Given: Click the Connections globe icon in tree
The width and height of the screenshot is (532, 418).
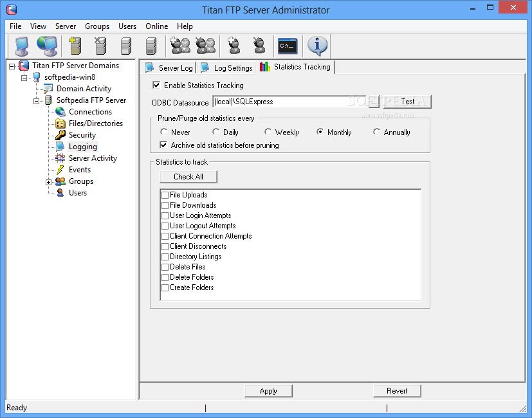Looking at the screenshot, I should click(x=60, y=112).
